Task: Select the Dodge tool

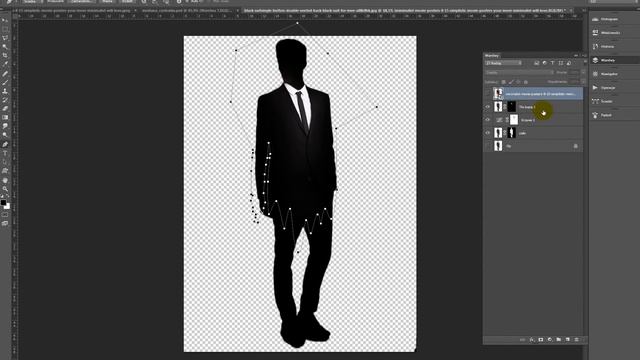Action: coord(5,135)
